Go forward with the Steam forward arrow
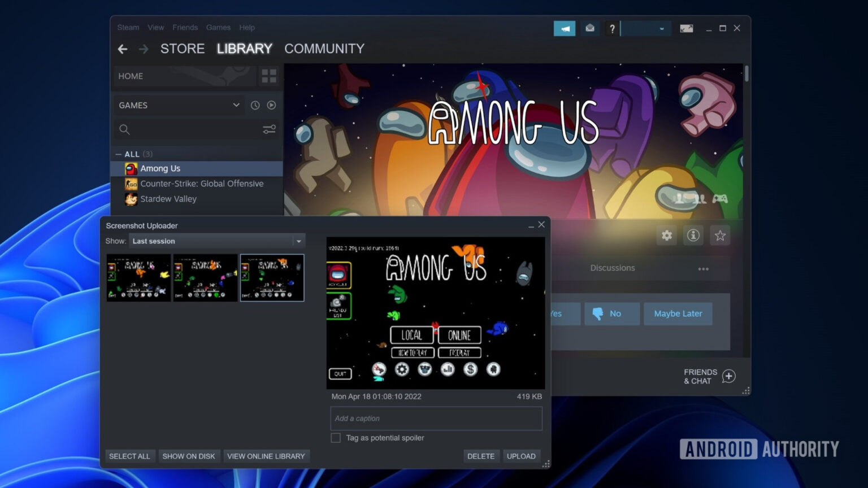This screenshot has width=868, height=488. [x=144, y=49]
